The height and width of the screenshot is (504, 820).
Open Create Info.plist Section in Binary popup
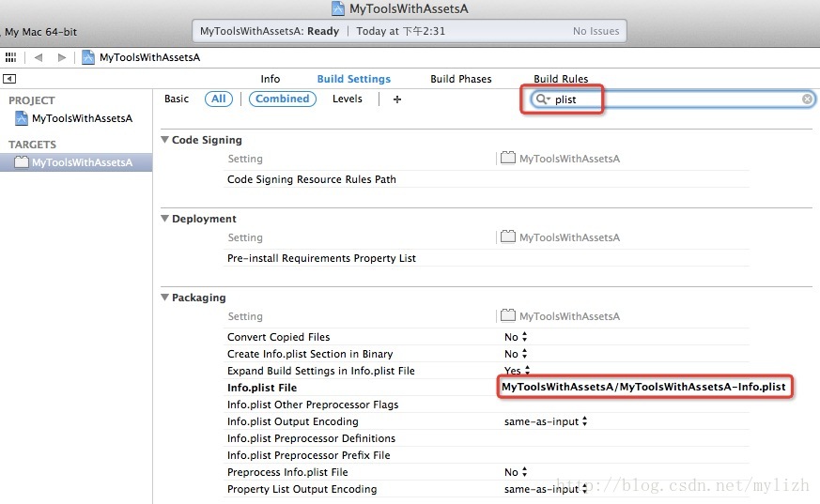517,354
